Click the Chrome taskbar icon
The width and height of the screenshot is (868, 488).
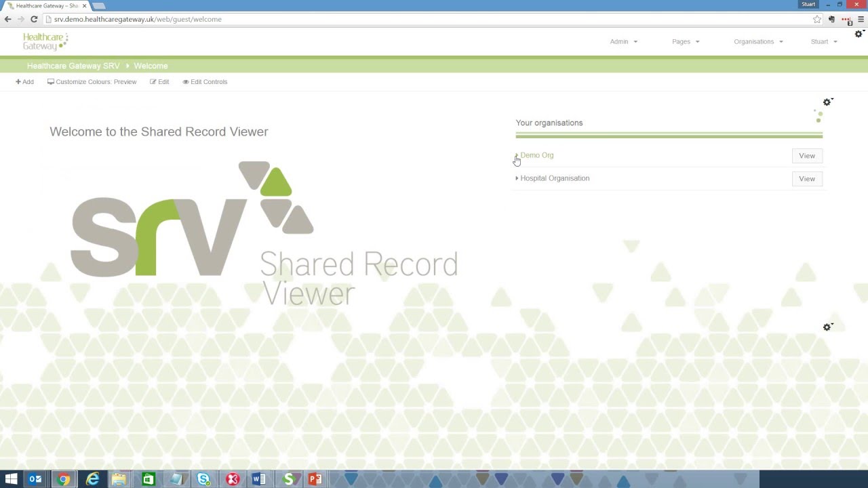(x=64, y=479)
